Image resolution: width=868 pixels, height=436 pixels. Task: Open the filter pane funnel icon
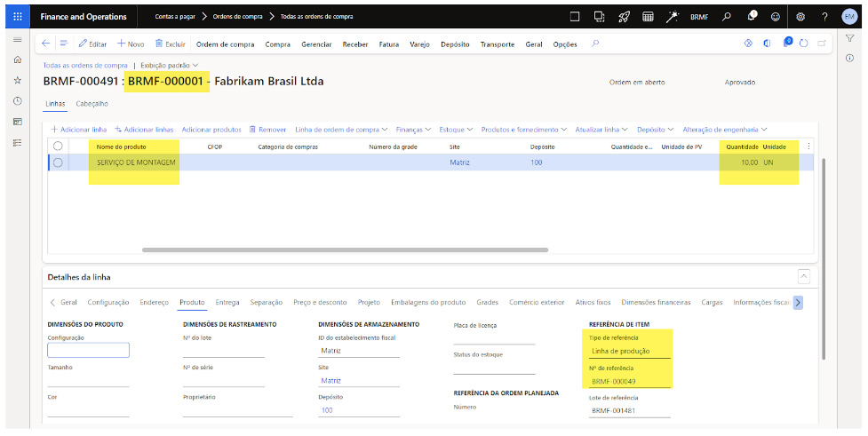click(849, 38)
